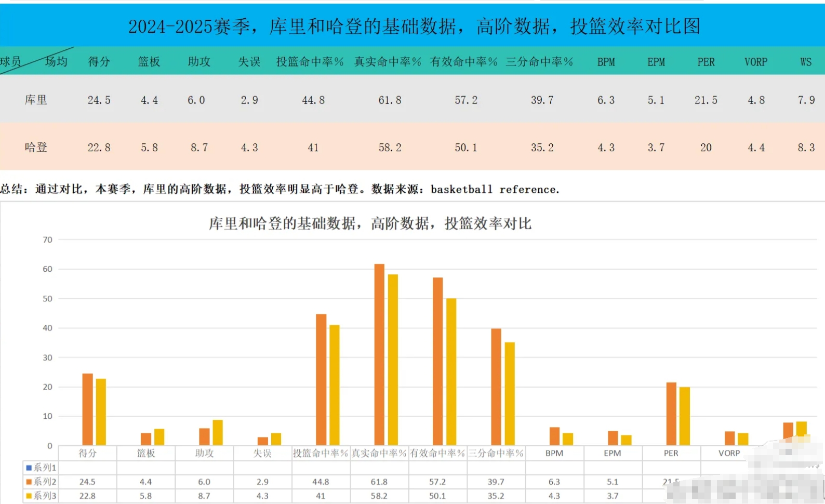Screen dimensions: 825x504
Task: Click 库里's 57.2 cell in top table
Action: [x=466, y=100]
